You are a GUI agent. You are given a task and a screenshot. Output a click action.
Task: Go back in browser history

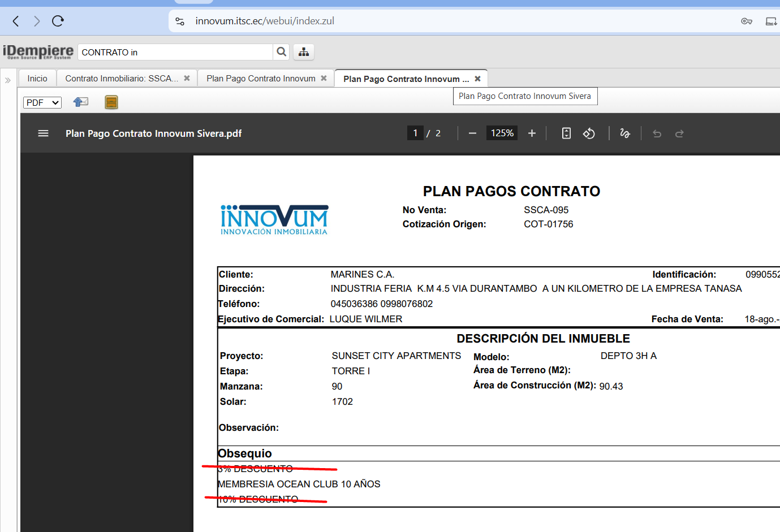click(x=16, y=21)
